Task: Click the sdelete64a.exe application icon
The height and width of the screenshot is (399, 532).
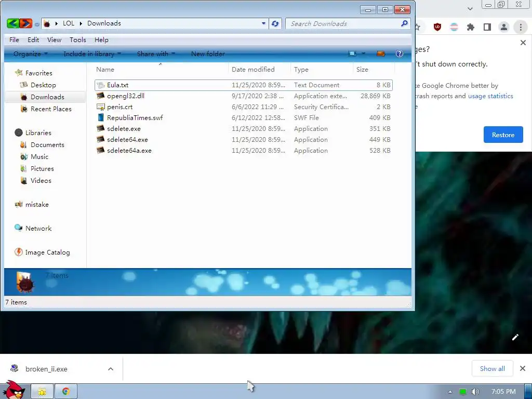Action: (101, 150)
